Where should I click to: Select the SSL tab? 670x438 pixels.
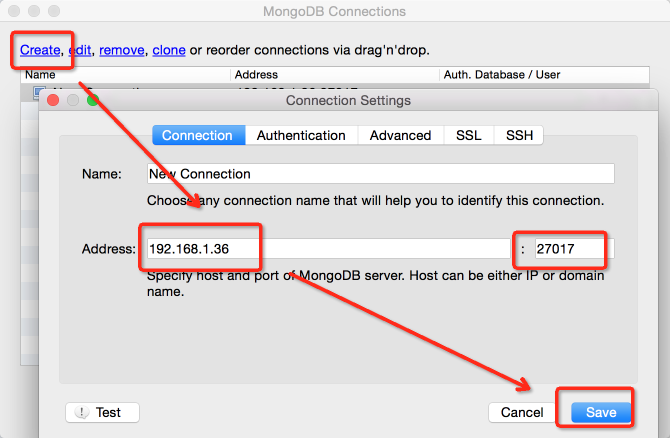[469, 135]
